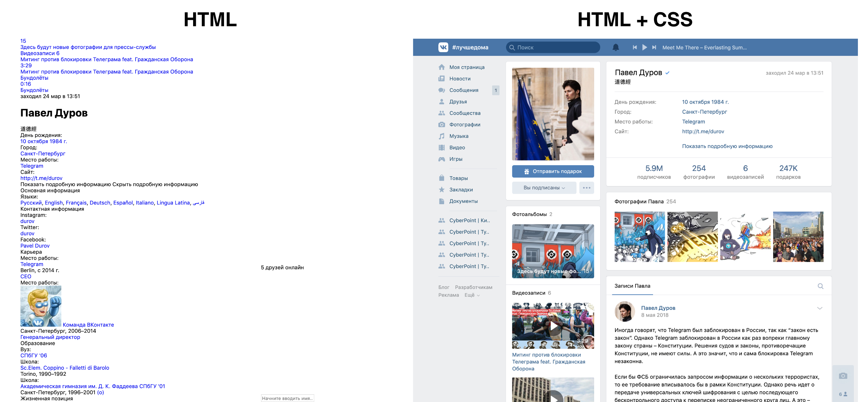Click the Разработчикам footer link
The width and height of the screenshot is (868, 402).
(x=473, y=287)
